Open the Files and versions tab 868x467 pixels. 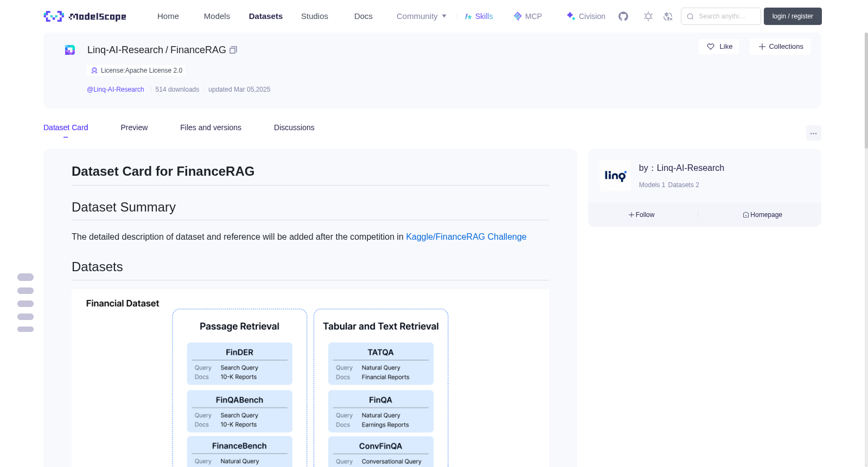[x=210, y=127]
